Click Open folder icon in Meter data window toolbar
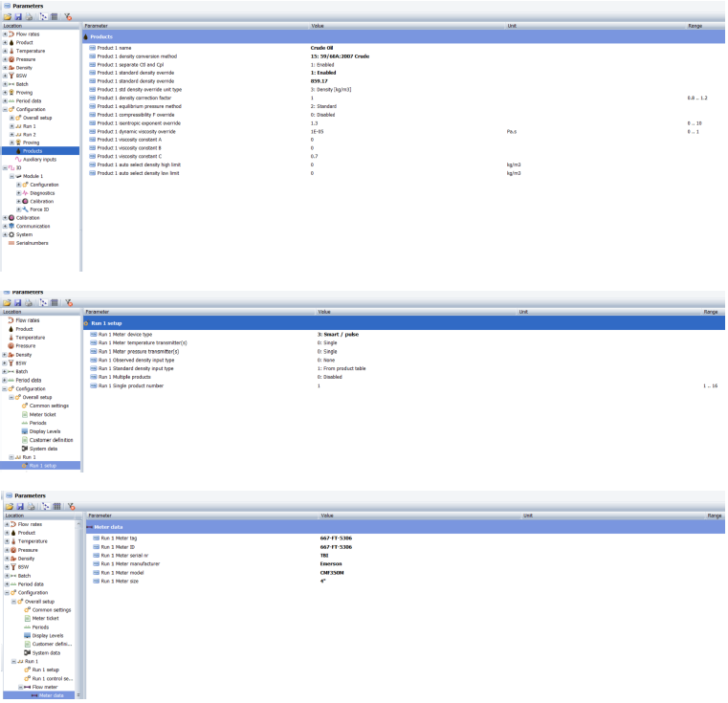The height and width of the screenshot is (703, 728). point(10,507)
